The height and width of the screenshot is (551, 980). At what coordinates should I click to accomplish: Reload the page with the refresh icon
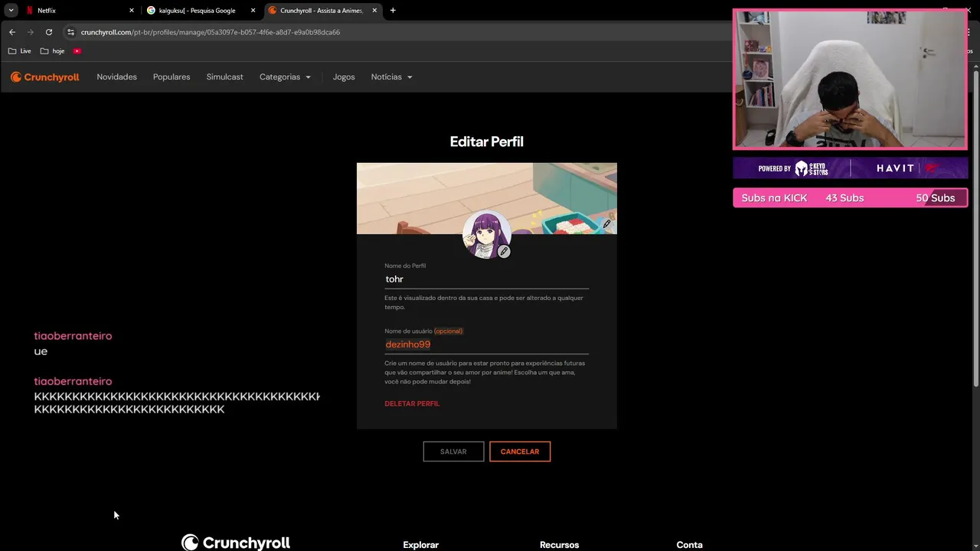(48, 32)
